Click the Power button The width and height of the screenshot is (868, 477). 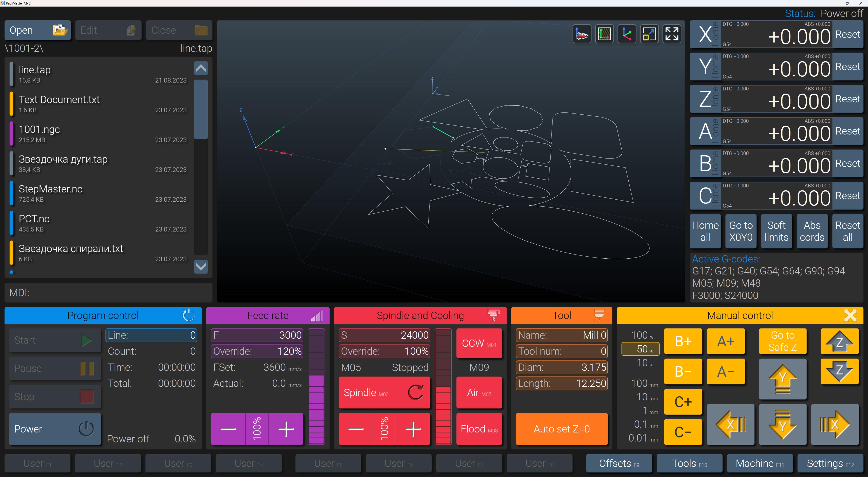pos(55,429)
